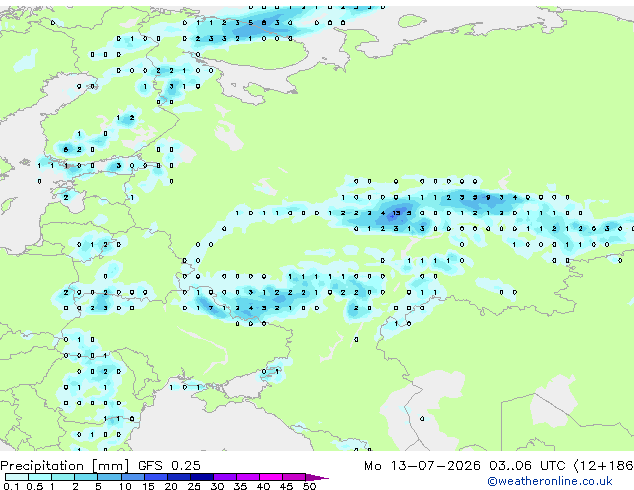634x490 pixels.
Task: Click the legend tick label "35"
Action: (240, 486)
